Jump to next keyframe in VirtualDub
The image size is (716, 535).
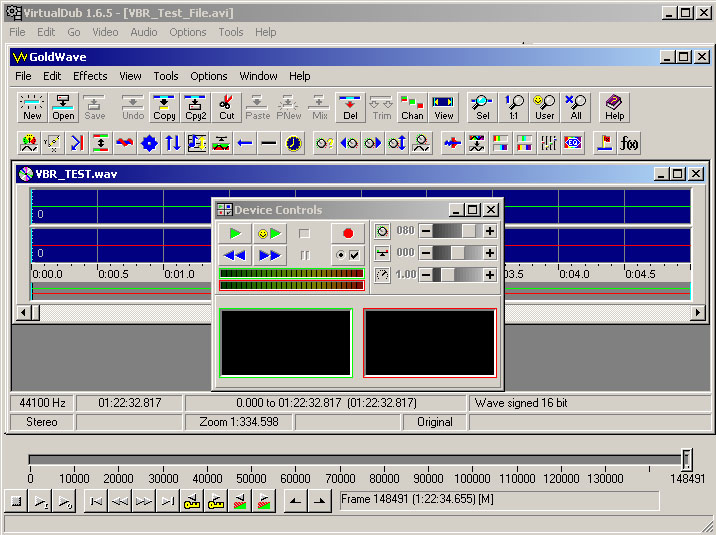click(216, 502)
